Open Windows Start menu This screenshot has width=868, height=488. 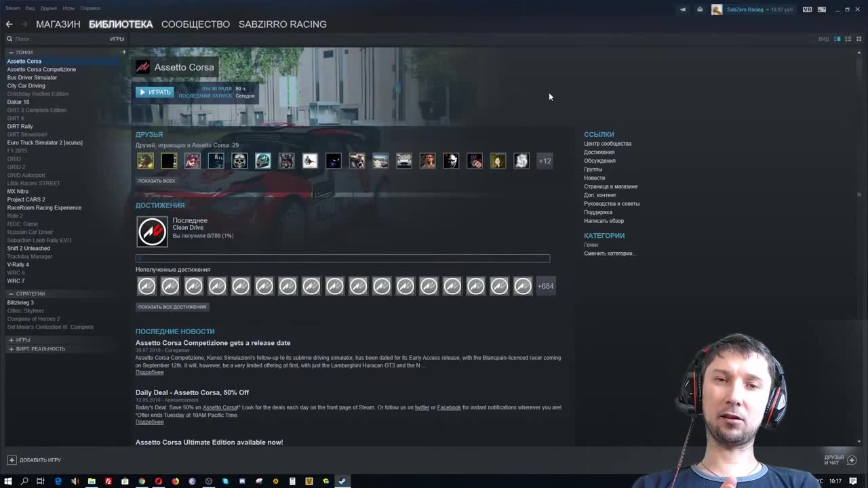[x=8, y=481]
